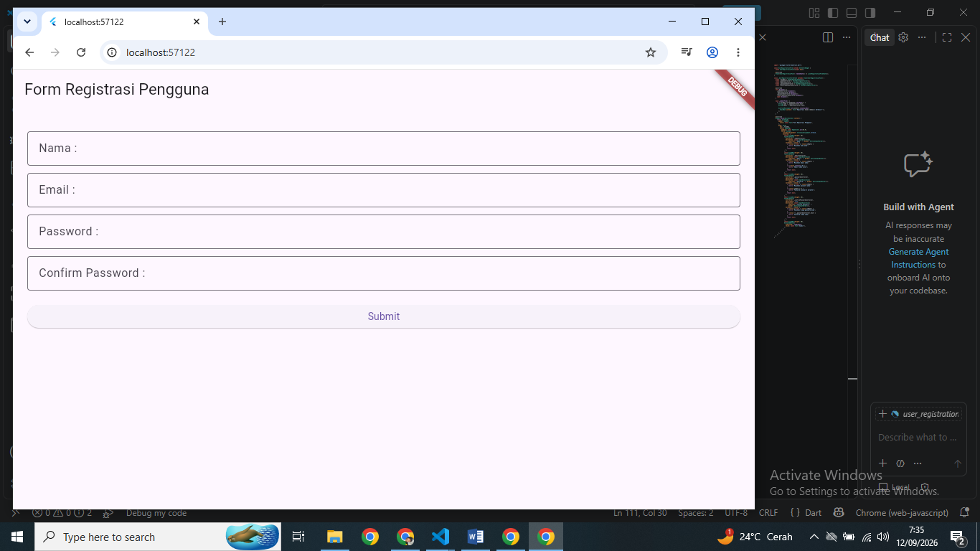Open Chrome's three-dot menu
Viewport: 980px width, 551px height.
tap(738, 52)
